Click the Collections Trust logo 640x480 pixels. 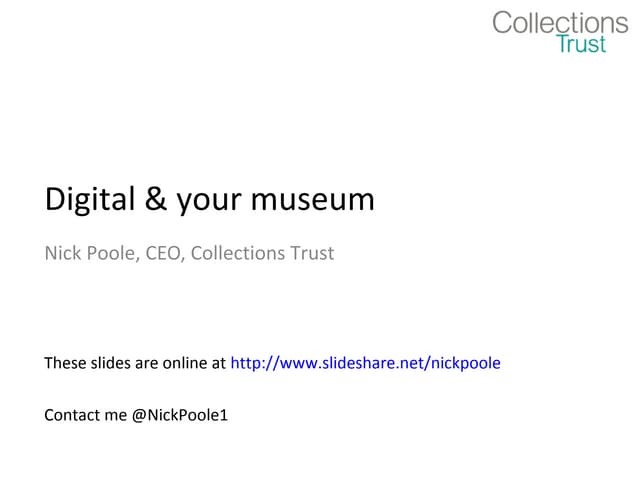click(x=560, y=31)
